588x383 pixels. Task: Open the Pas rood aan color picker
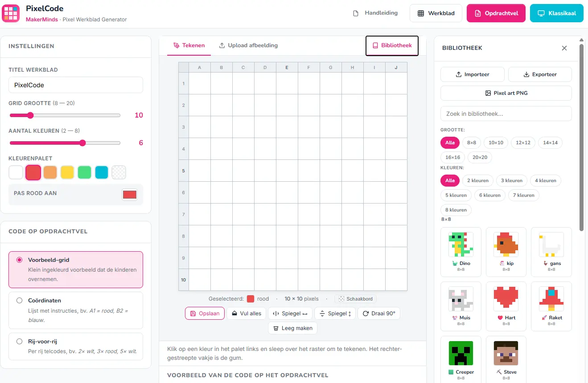click(130, 195)
